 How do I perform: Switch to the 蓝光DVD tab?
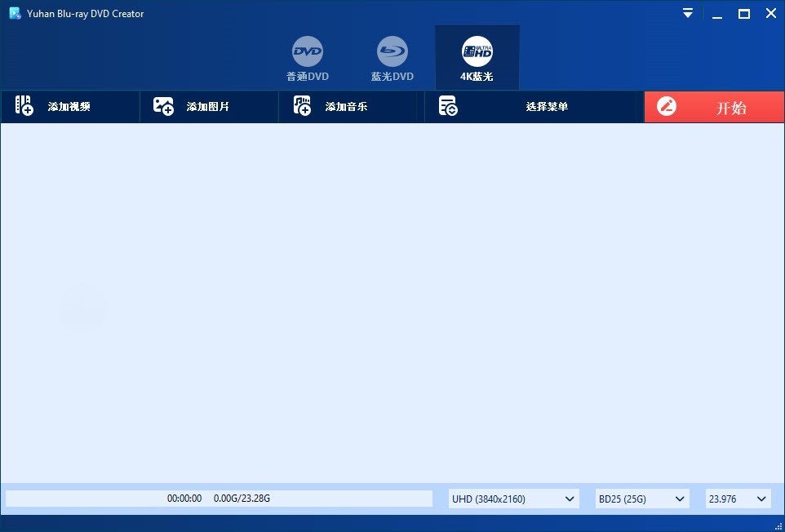pos(392,57)
